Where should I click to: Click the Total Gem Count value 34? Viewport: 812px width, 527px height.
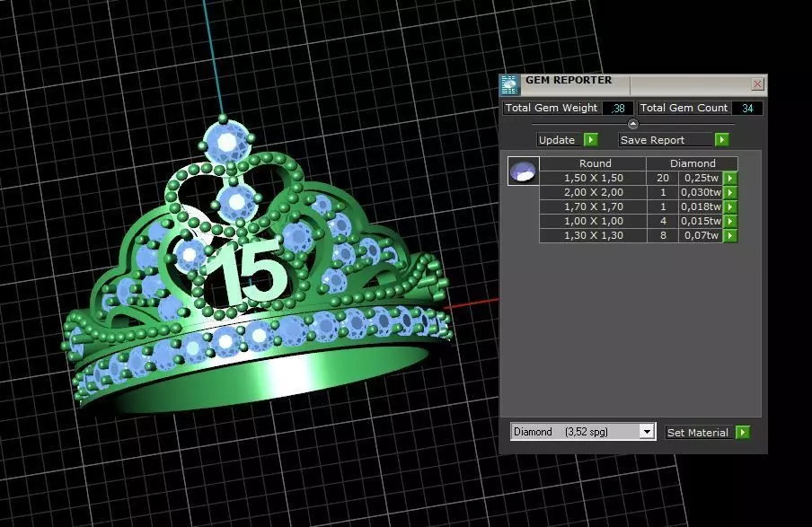point(746,109)
